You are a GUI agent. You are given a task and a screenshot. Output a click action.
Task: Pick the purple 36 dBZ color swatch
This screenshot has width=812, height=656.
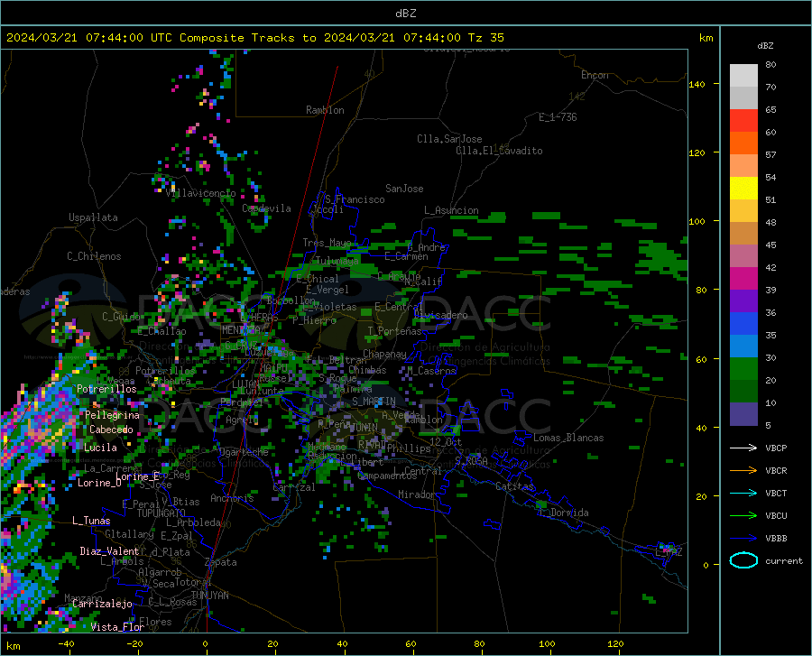[743, 301]
